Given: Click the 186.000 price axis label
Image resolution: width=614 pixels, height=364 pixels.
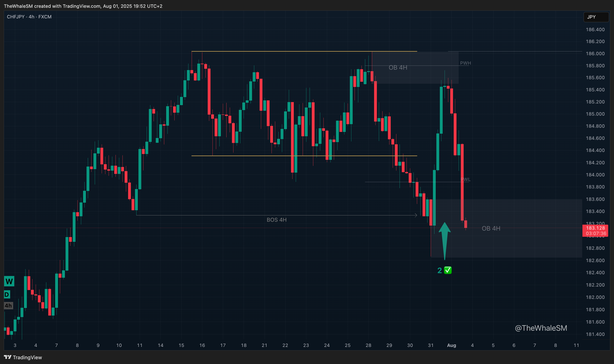Looking at the screenshot, I should (x=595, y=53).
